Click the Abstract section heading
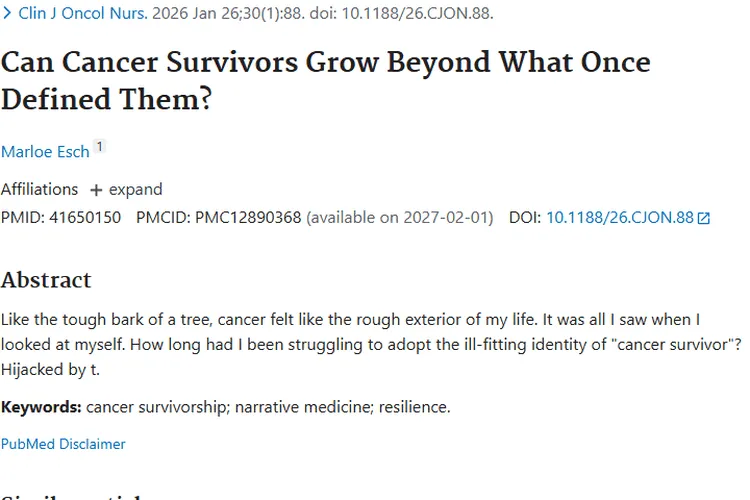The width and height of the screenshot is (750, 500). (x=46, y=280)
